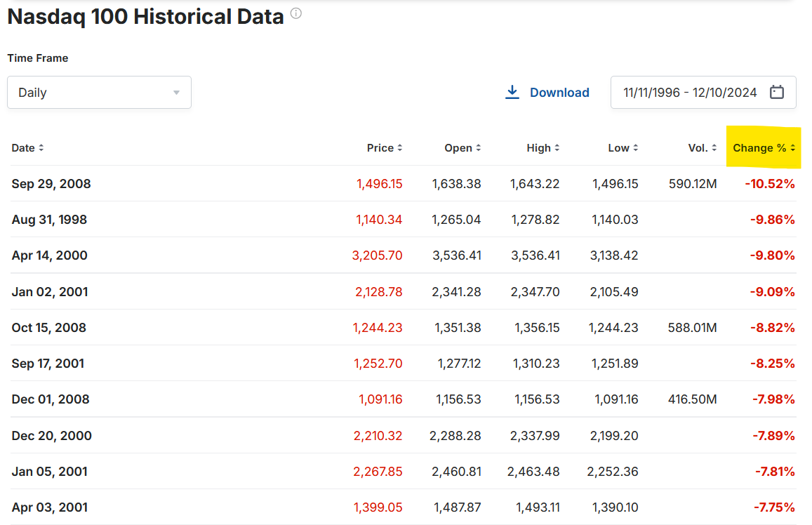Click the price value 3,205.70
The height and width of the screenshot is (525, 812).
coord(377,255)
